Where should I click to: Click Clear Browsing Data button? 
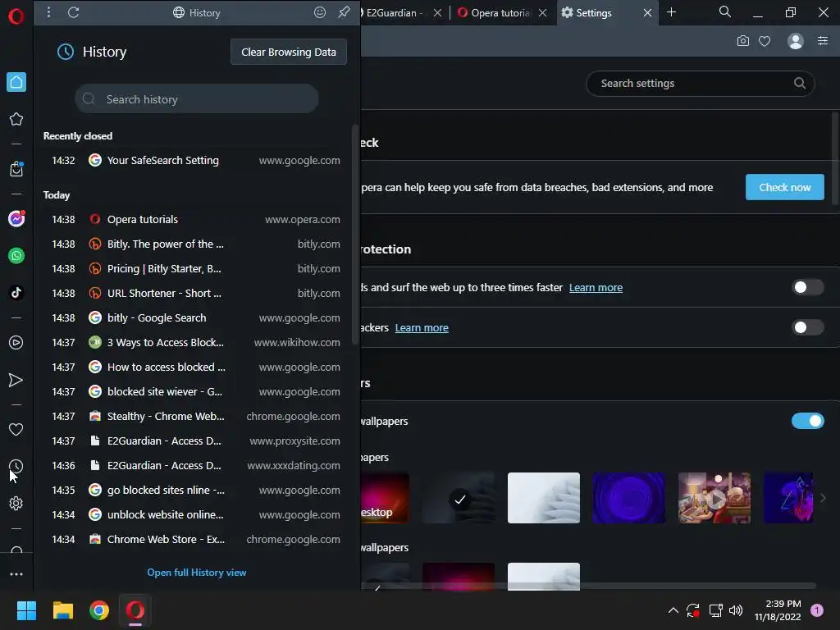point(289,52)
